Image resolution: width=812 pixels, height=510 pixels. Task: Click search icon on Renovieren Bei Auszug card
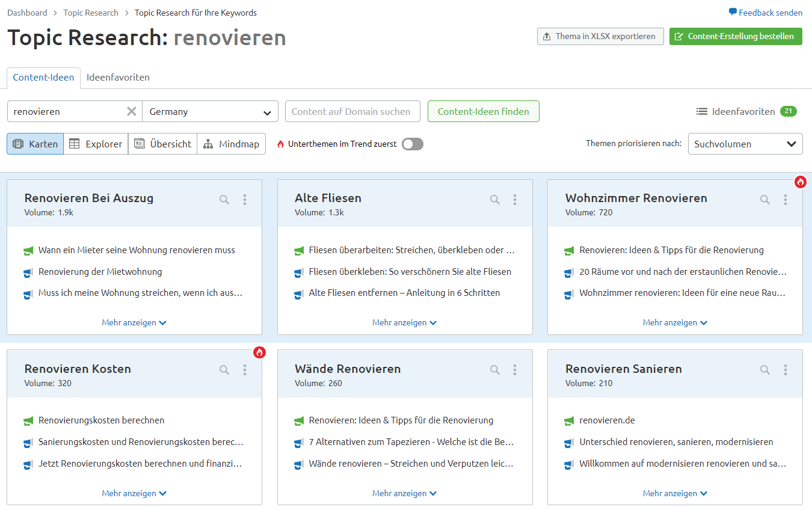(224, 200)
